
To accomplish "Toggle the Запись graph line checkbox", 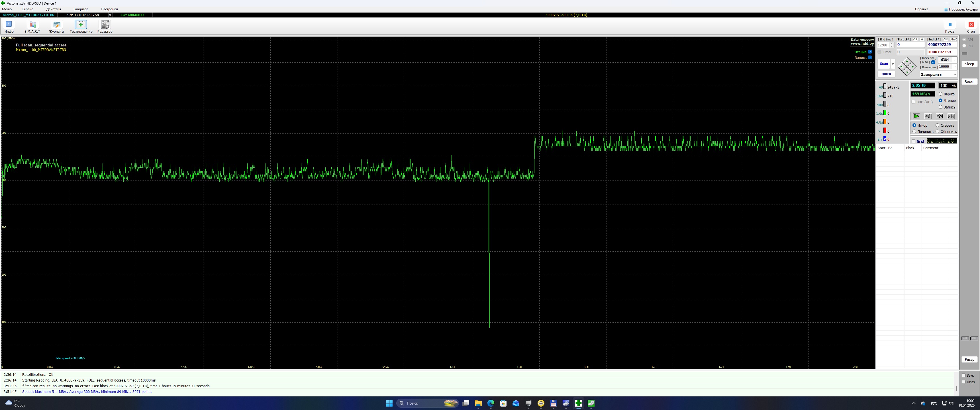I will coord(870,58).
